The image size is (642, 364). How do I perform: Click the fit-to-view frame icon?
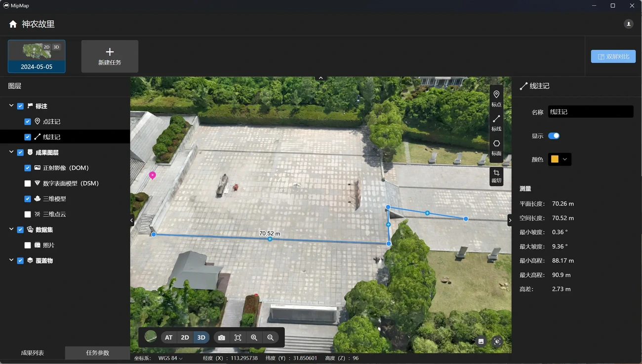coord(238,338)
